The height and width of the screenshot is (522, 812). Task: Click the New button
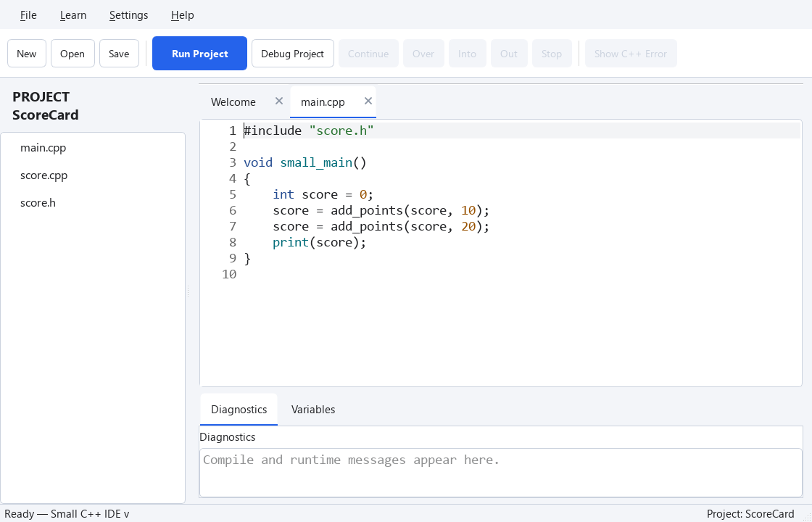(x=26, y=54)
